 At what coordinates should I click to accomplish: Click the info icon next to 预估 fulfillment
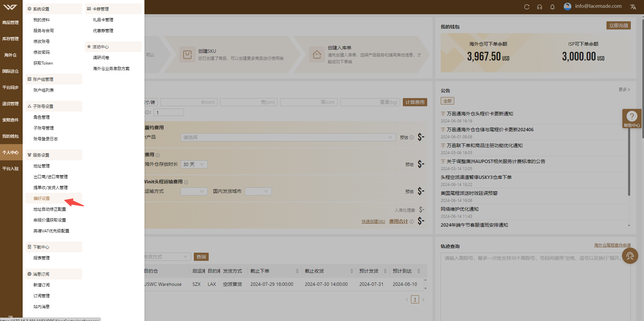[x=412, y=137]
